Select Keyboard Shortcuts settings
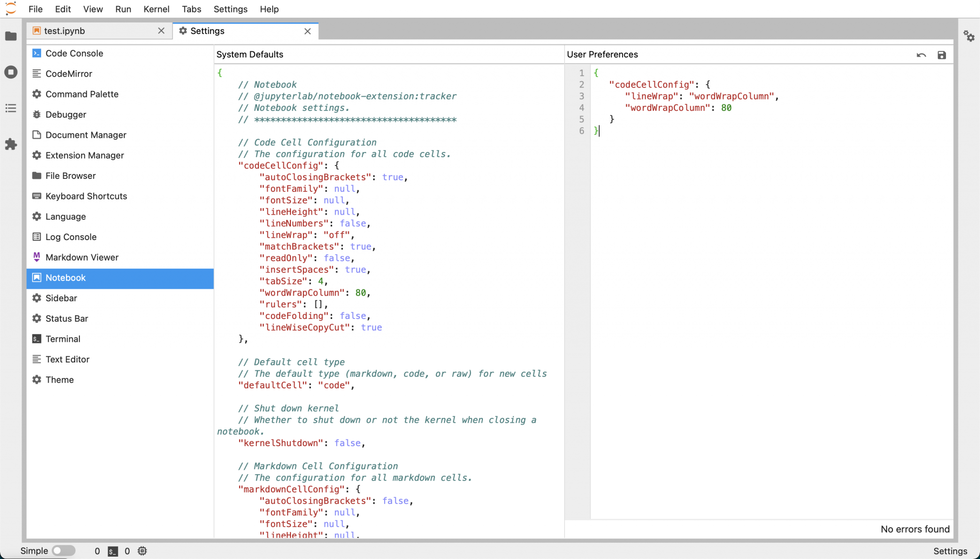The width and height of the screenshot is (980, 559). click(x=86, y=196)
